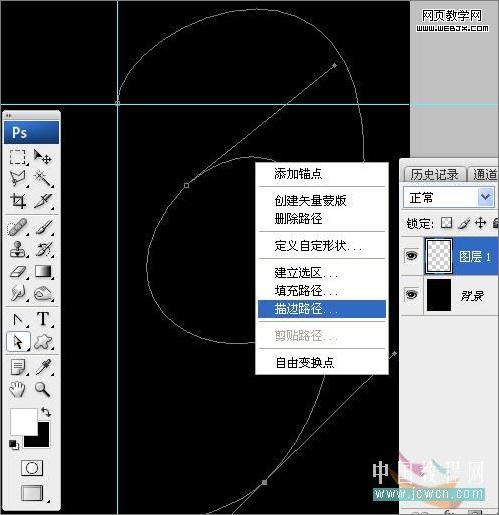Swap foreground and background colors

click(46, 412)
